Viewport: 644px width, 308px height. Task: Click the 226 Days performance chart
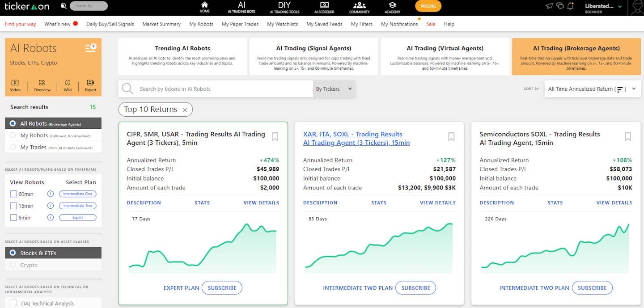(555, 248)
